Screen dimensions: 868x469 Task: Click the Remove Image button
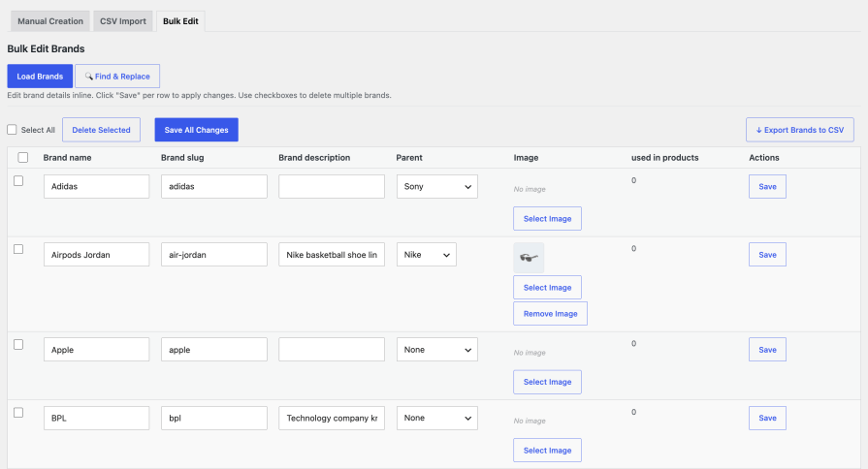[x=550, y=314]
